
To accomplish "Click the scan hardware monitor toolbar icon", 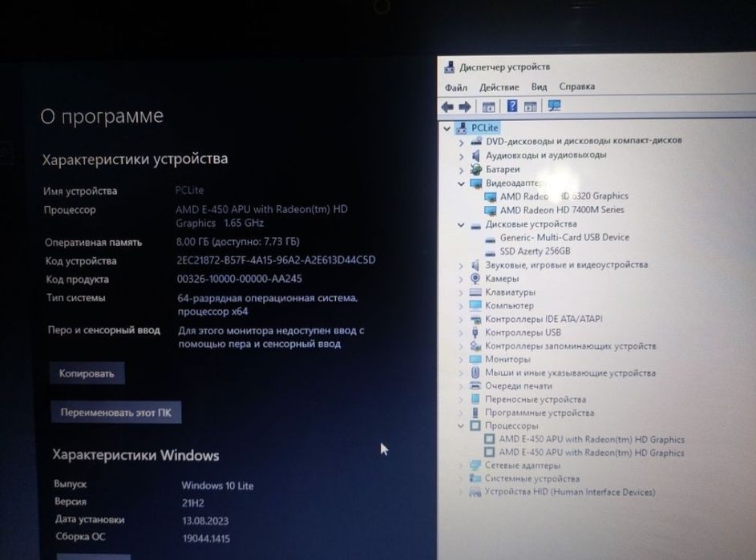I will [554, 106].
